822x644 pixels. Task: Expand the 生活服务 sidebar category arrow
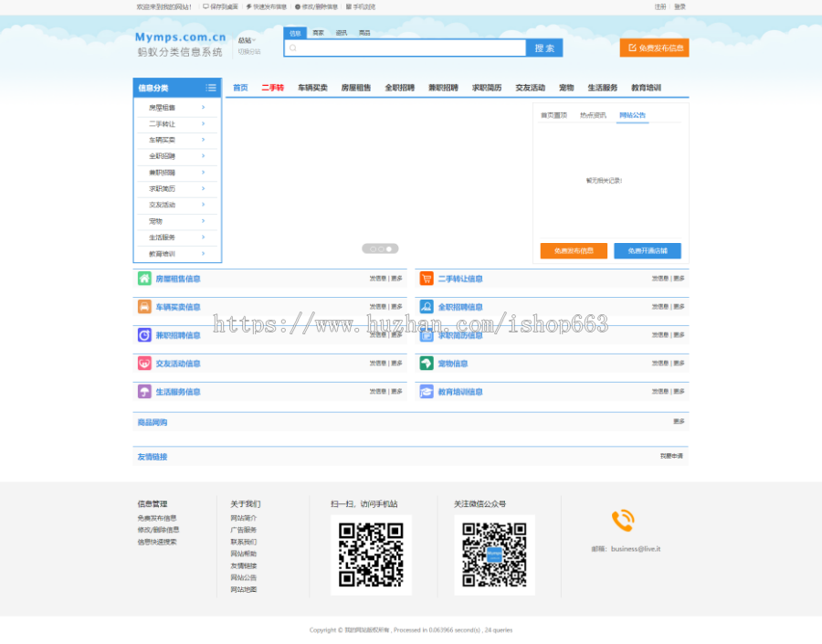(x=203, y=238)
